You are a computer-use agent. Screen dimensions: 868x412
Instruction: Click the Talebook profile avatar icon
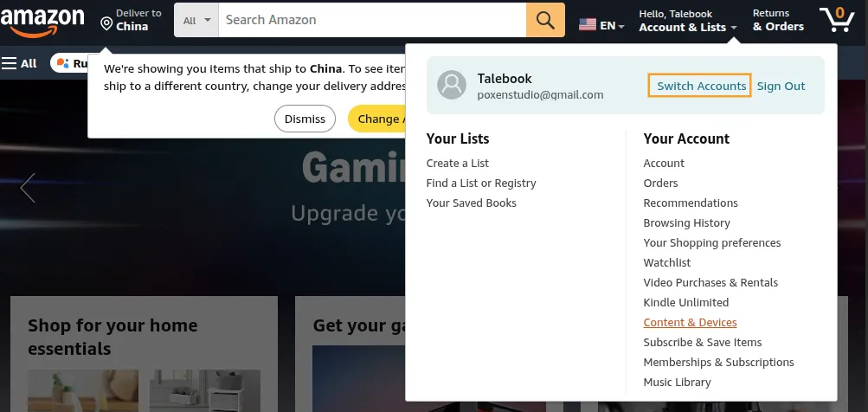point(452,85)
